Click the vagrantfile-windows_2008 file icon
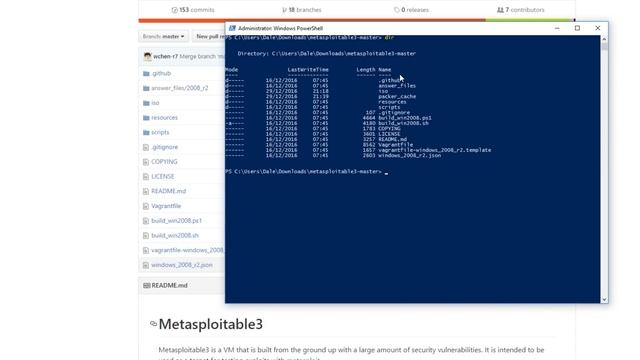 pos(146,250)
